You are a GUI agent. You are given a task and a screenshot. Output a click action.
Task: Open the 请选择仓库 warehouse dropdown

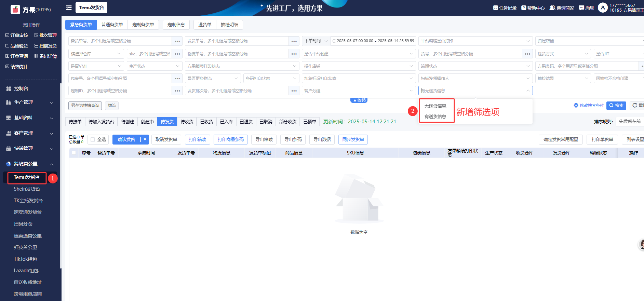[x=96, y=54]
